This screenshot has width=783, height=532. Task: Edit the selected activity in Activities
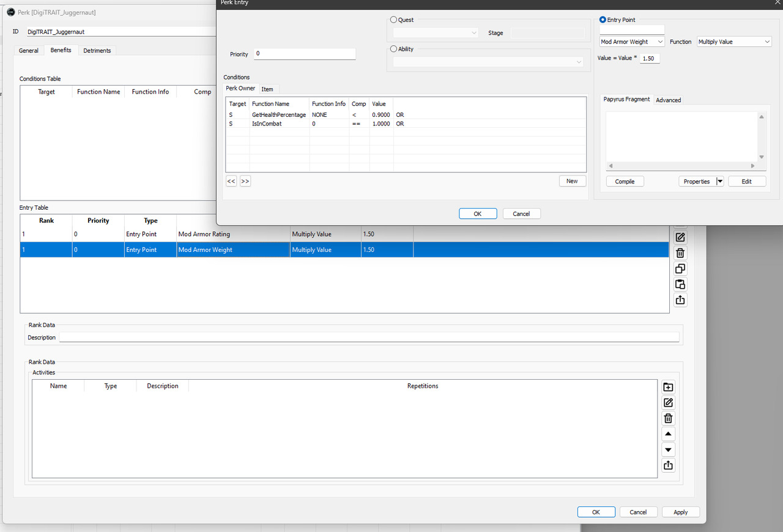pos(668,402)
